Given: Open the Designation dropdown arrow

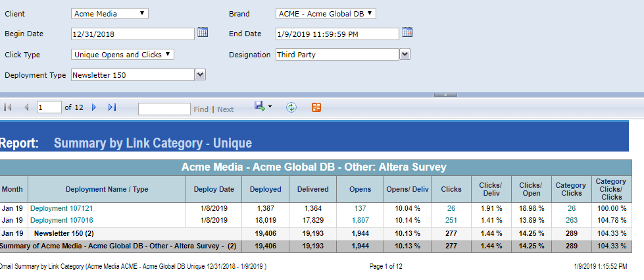Looking at the screenshot, I should click(405, 55).
